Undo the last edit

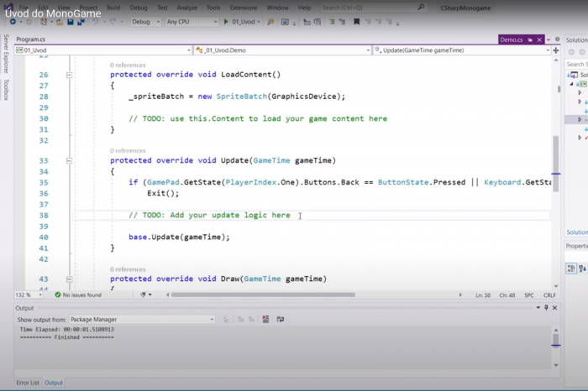(96, 22)
